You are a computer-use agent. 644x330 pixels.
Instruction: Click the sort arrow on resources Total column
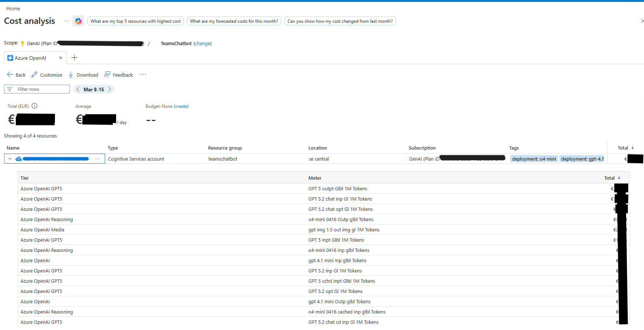point(633,148)
